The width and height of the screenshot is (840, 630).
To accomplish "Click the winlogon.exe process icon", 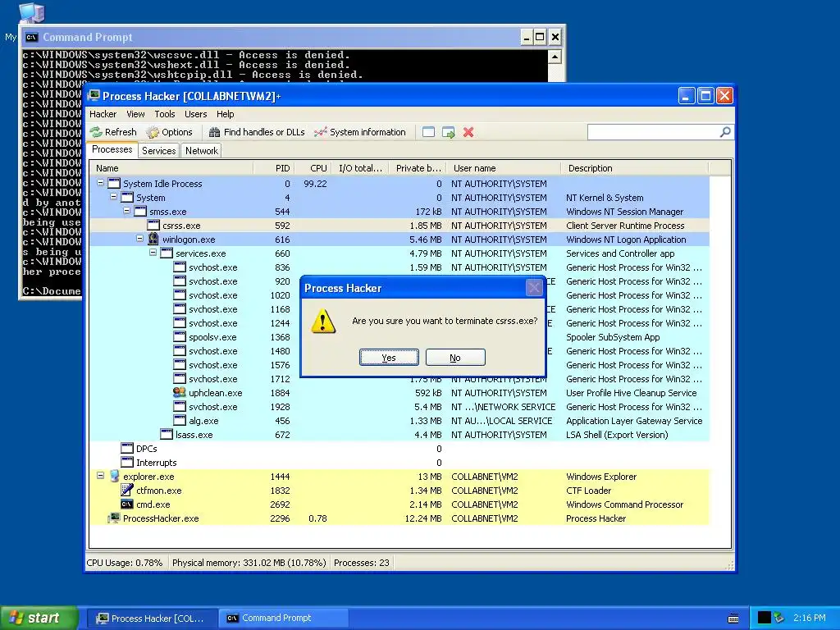I will [153, 239].
